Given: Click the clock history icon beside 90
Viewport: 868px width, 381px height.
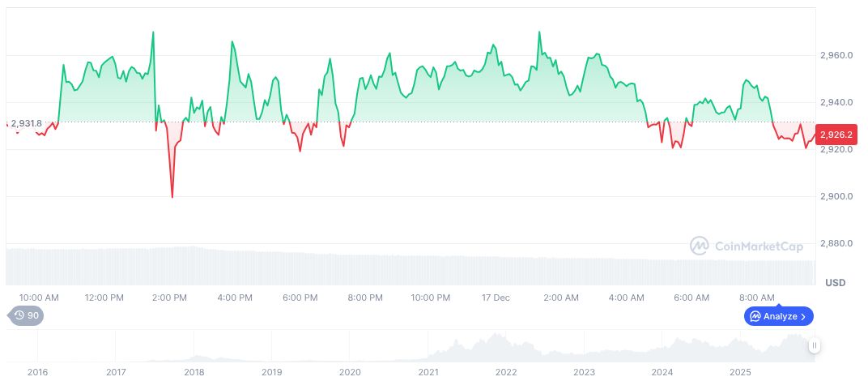Looking at the screenshot, I should (18, 316).
